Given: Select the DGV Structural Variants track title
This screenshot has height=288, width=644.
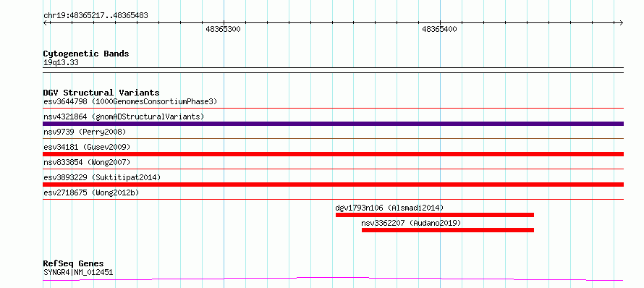Looking at the screenshot, I should 101,93.
